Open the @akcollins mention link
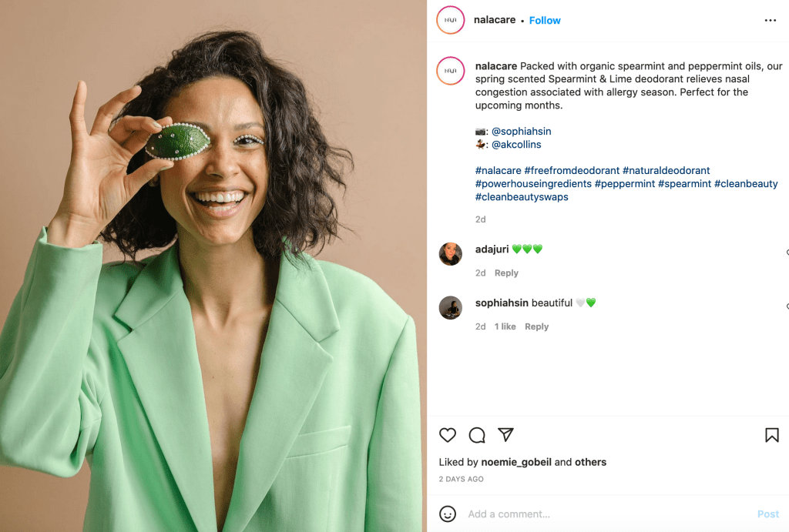This screenshot has width=789, height=532. tap(516, 145)
